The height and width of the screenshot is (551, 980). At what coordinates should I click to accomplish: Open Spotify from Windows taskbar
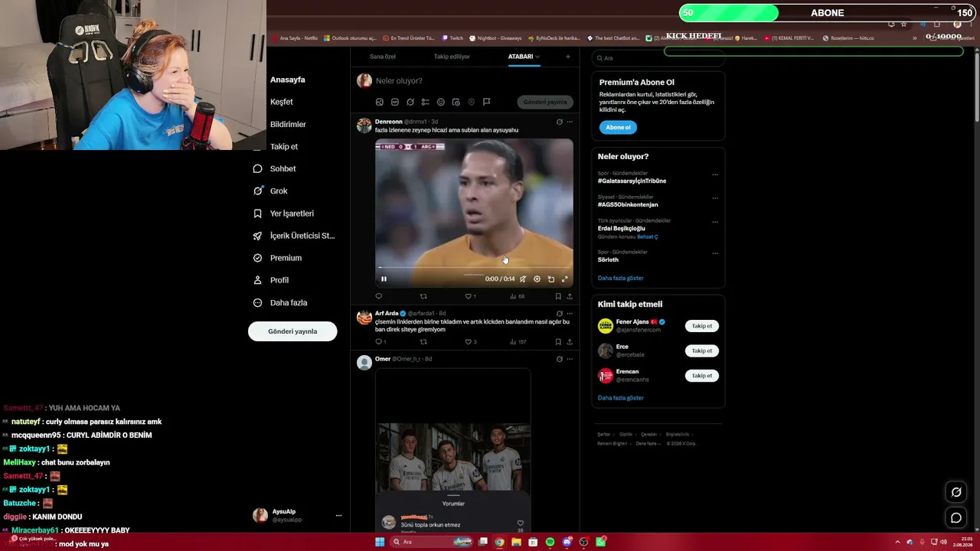pos(550,542)
